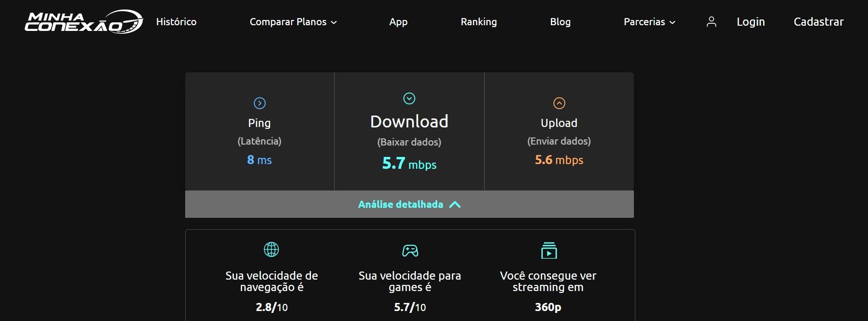
Task: Open the Histórico menu item
Action: (176, 22)
